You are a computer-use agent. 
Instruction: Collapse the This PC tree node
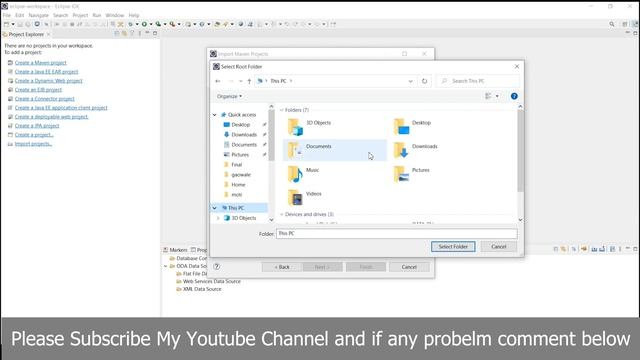pos(214,208)
